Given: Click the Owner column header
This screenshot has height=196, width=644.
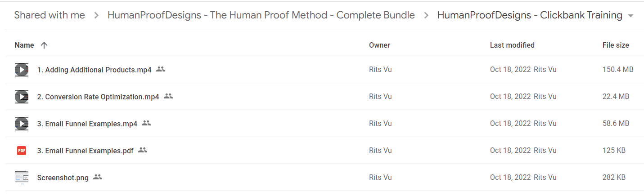Looking at the screenshot, I should tap(379, 45).
